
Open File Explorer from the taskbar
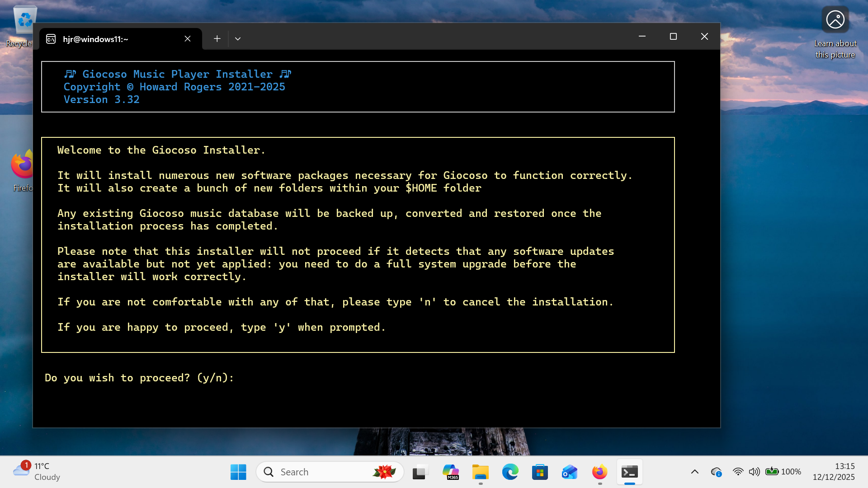point(480,472)
